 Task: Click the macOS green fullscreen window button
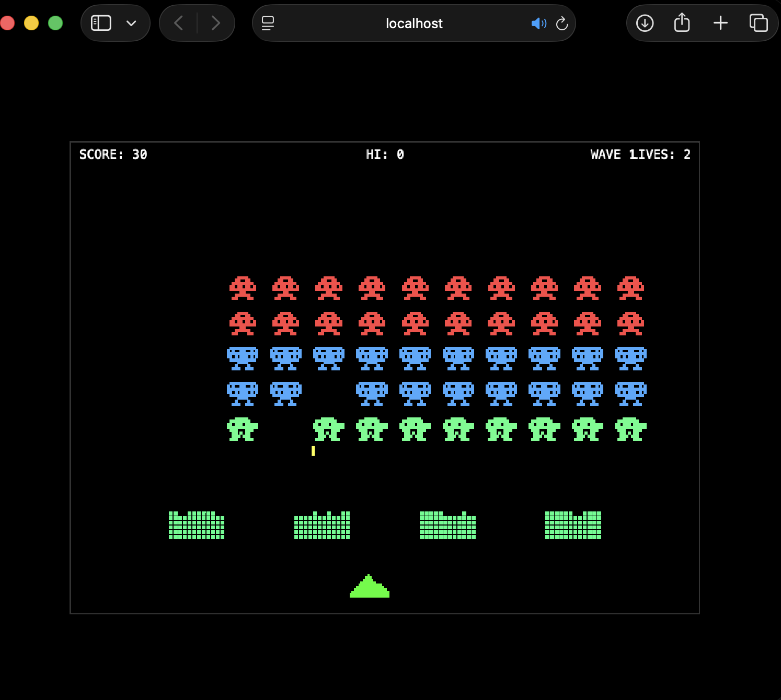(x=55, y=23)
